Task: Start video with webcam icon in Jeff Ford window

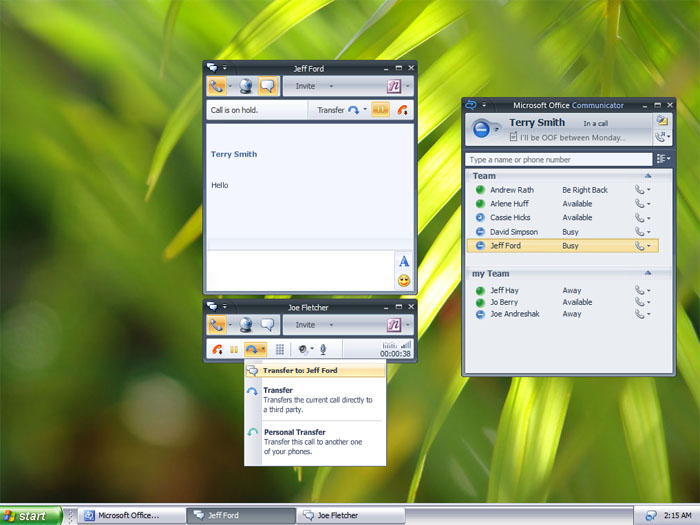Action: [246, 86]
